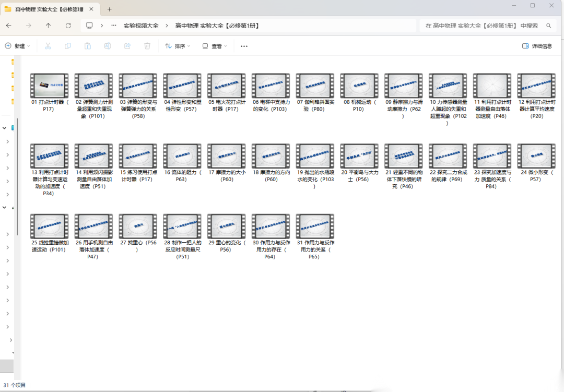Open the 排序 sort dropdown

pos(178,46)
